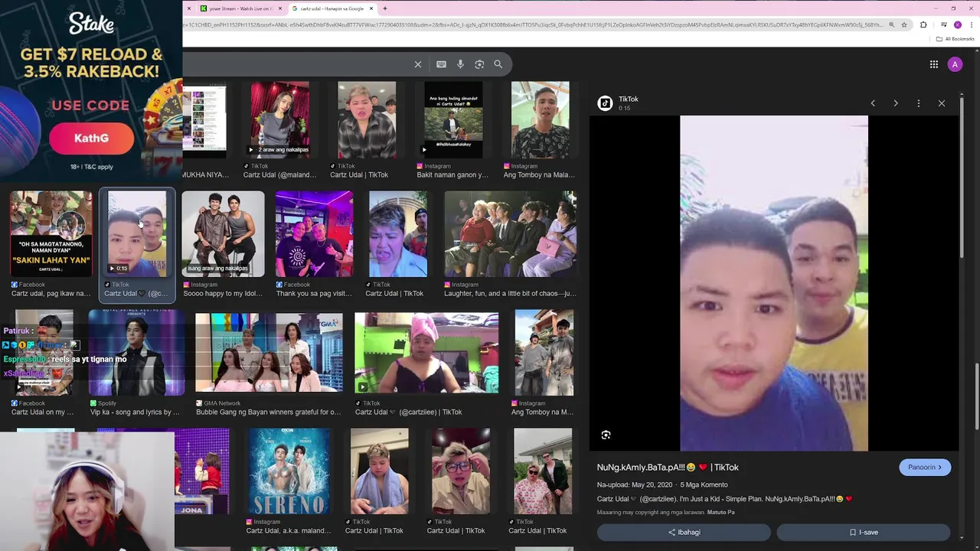Open Chrome three-dot menu
980x551 pixels.
(971, 24)
